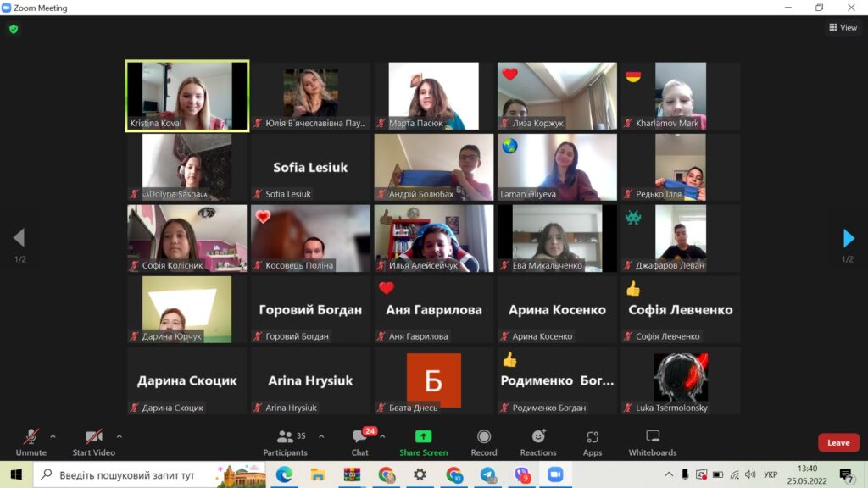Expand video options arrow beside Start Video

pos(119,436)
